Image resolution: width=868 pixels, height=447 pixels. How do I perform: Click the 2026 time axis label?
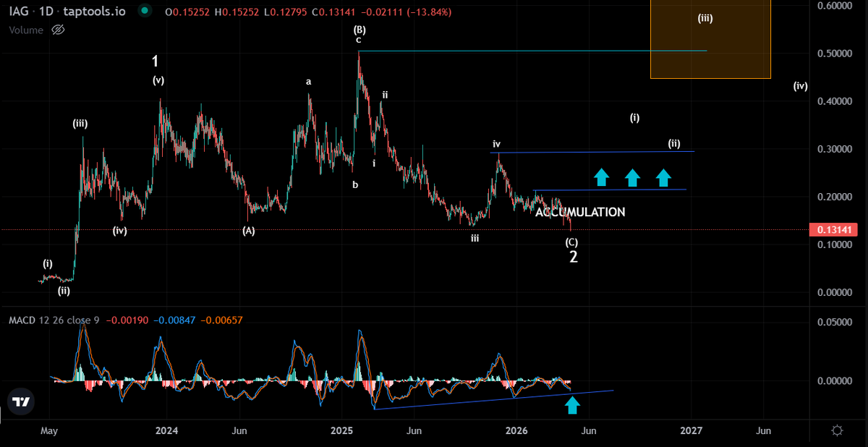click(516, 430)
